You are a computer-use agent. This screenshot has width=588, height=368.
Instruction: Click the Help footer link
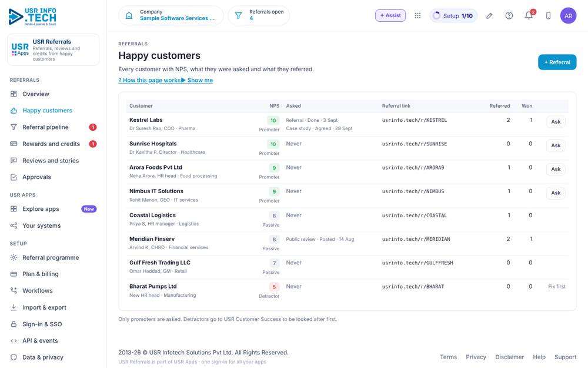[x=539, y=357]
